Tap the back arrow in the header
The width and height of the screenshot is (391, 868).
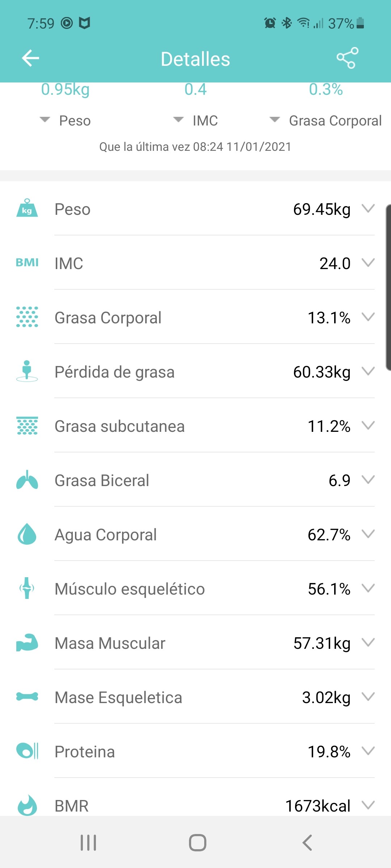click(x=30, y=58)
